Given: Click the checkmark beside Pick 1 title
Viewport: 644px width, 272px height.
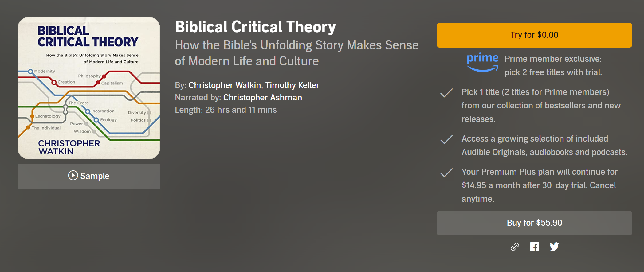Looking at the screenshot, I should (446, 92).
